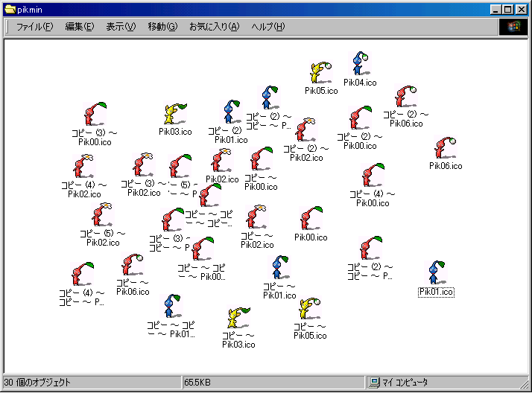Image resolution: width=532 pixels, height=393 pixels.
Task: Select the コピー (2) ~ Pik02.ico flower icon
Action: coord(305,130)
